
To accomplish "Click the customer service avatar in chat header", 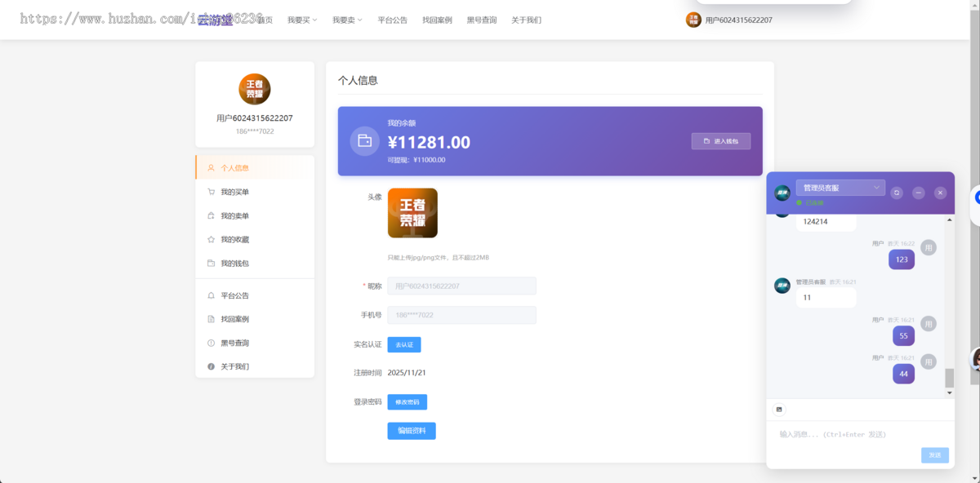I will pyautogui.click(x=782, y=193).
